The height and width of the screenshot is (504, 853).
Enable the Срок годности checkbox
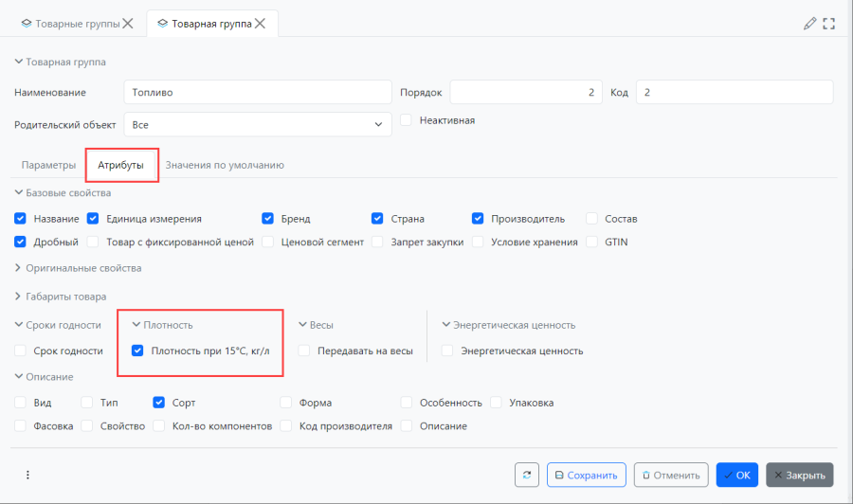click(x=21, y=351)
